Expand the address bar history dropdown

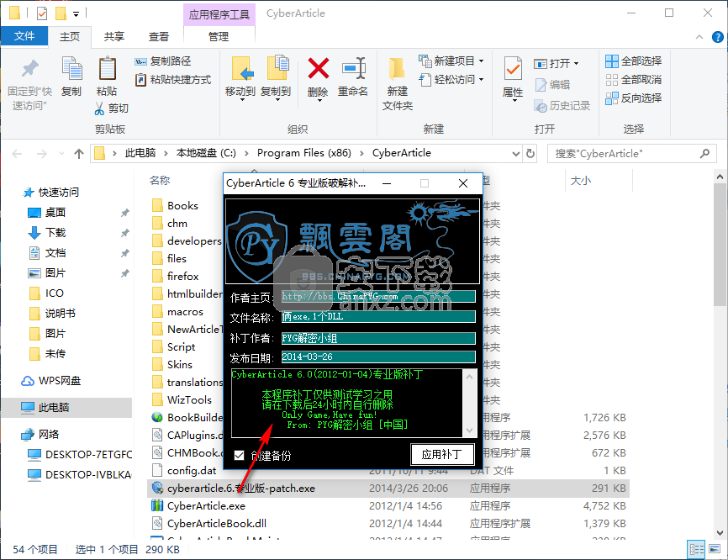pyautogui.click(x=516, y=154)
